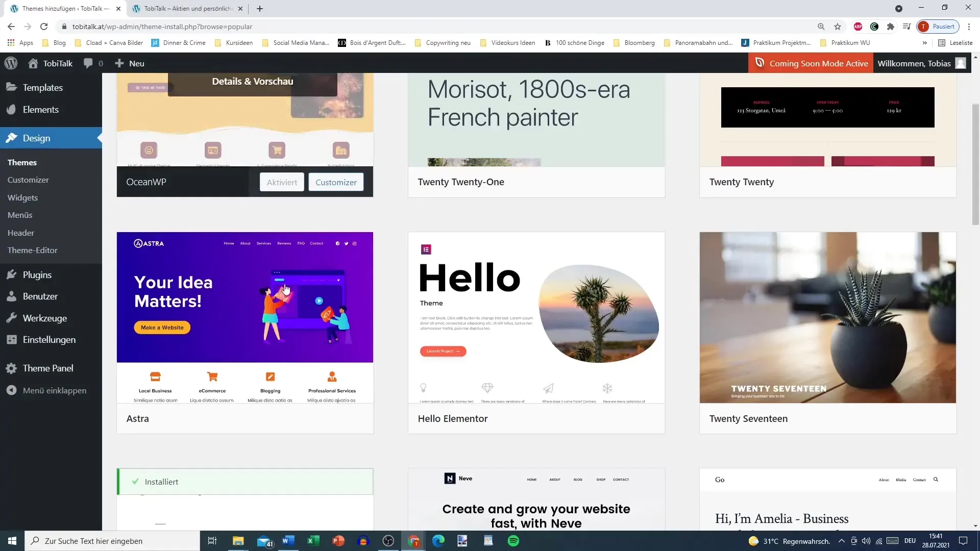980x551 pixels.
Task: Open Windows Start menu
Action: pyautogui.click(x=12, y=541)
